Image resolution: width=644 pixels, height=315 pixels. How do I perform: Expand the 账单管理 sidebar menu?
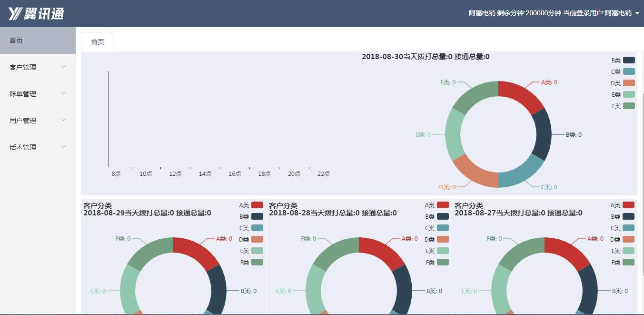[x=38, y=94]
